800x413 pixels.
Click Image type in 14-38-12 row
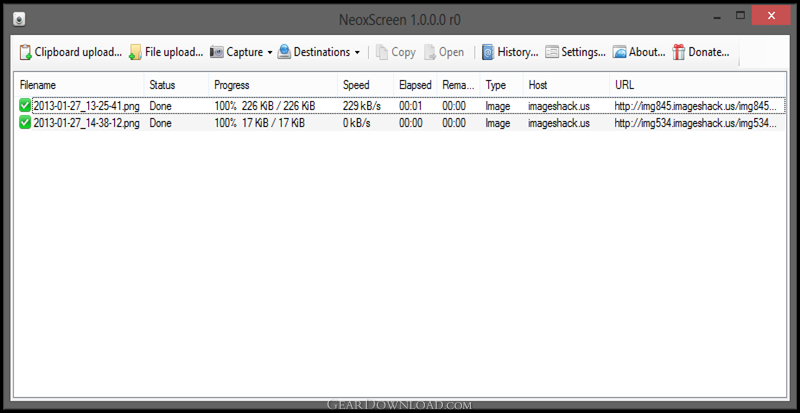[x=498, y=123]
